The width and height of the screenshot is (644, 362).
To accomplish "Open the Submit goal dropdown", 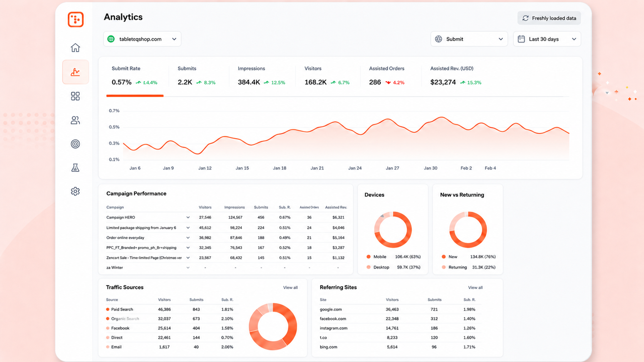I will [x=469, y=39].
